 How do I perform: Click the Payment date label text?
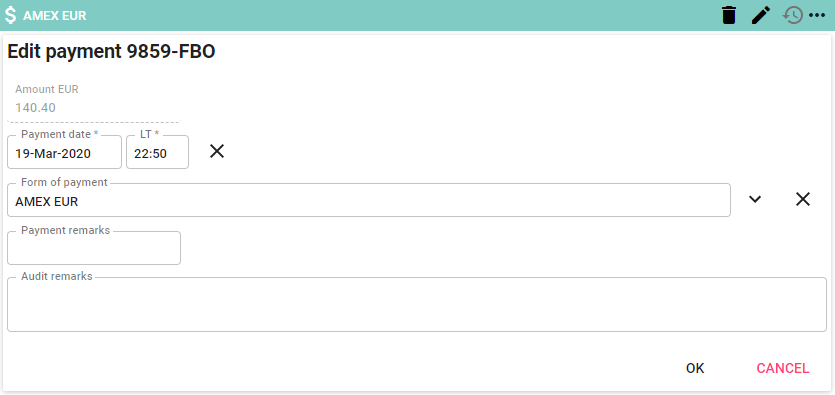[x=60, y=134]
